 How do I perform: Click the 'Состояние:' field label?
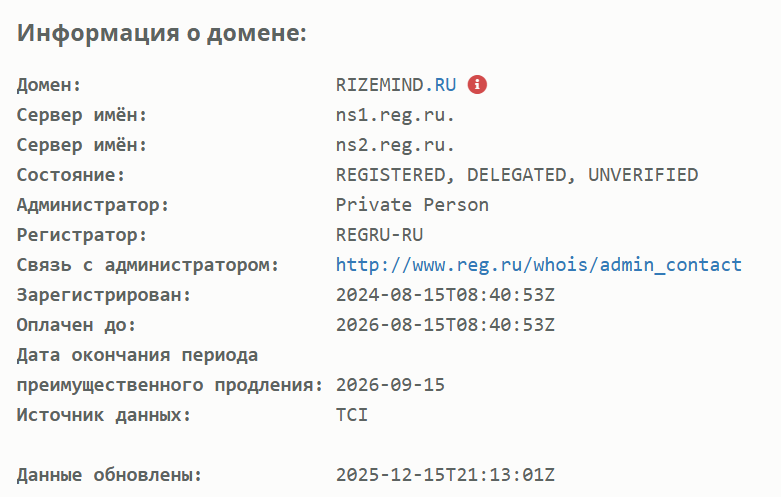pos(70,175)
